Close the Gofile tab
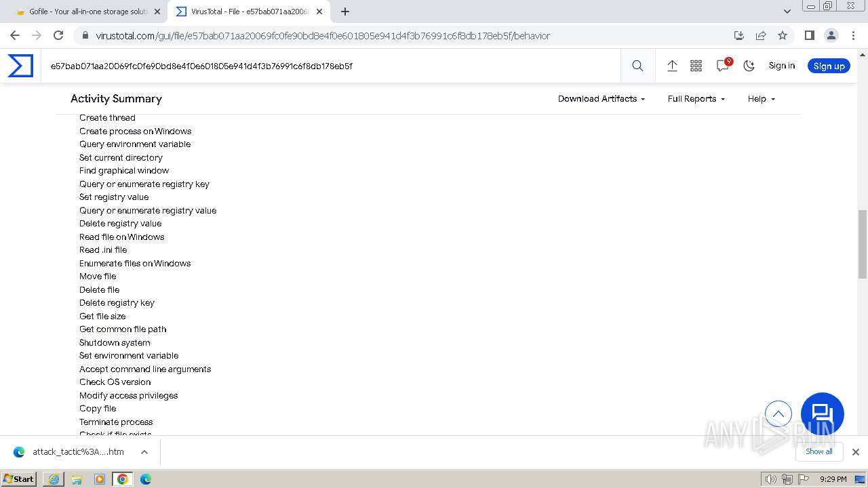This screenshot has width=868, height=488. pyautogui.click(x=157, y=12)
